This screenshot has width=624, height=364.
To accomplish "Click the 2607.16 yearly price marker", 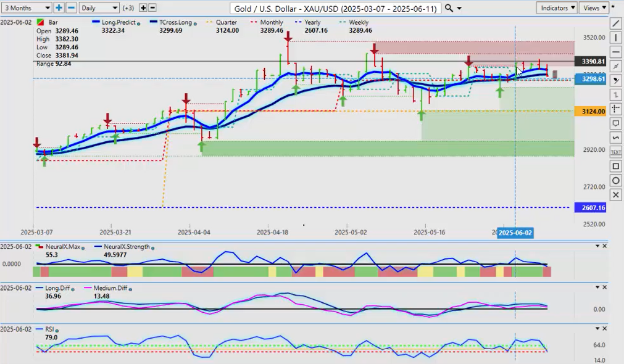I will (591, 208).
